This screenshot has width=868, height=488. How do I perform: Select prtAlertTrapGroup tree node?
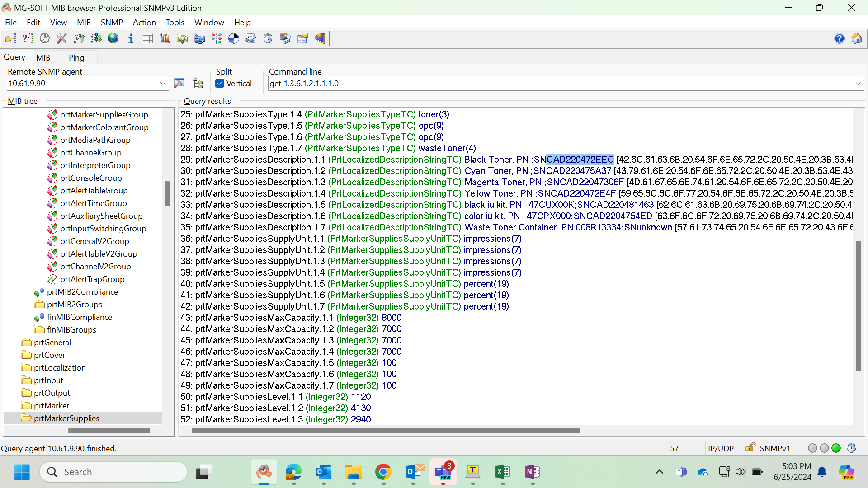(x=92, y=279)
